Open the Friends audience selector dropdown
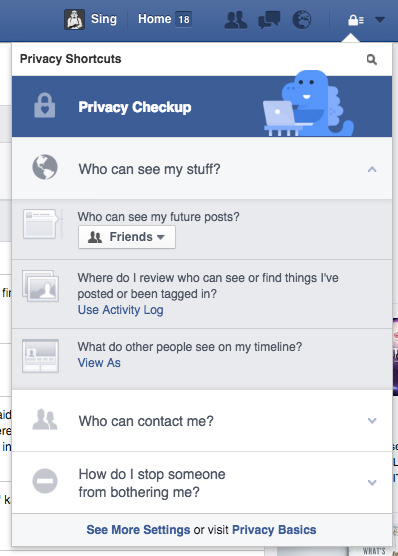The height and width of the screenshot is (556, 398). (x=127, y=237)
